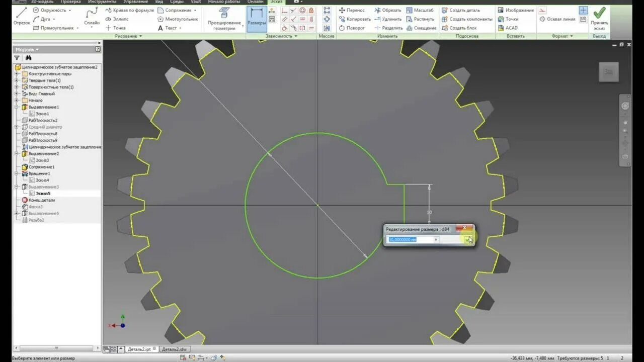Image resolution: width=644 pixels, height=362 pixels.
Task: Choose the Копировать copy tool
Action: click(x=354, y=19)
